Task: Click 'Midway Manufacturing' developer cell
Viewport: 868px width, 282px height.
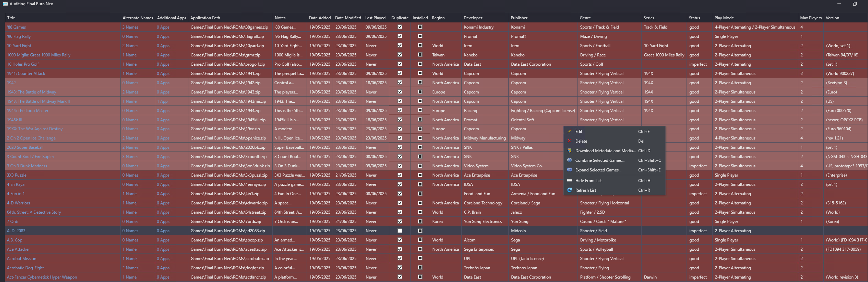Action: [485, 138]
